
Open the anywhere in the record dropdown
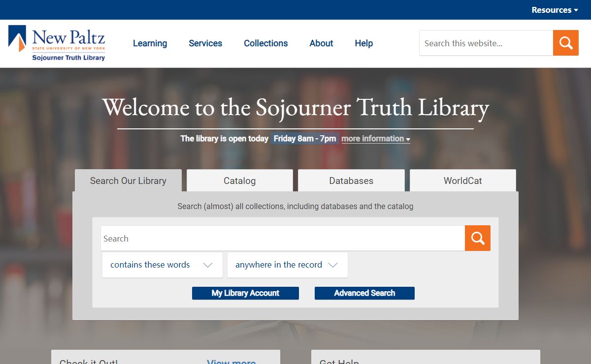coord(288,265)
